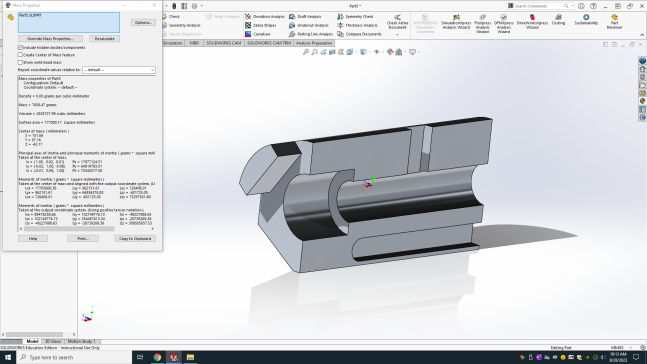Switch to Analysis Preparation tab

tap(314, 43)
